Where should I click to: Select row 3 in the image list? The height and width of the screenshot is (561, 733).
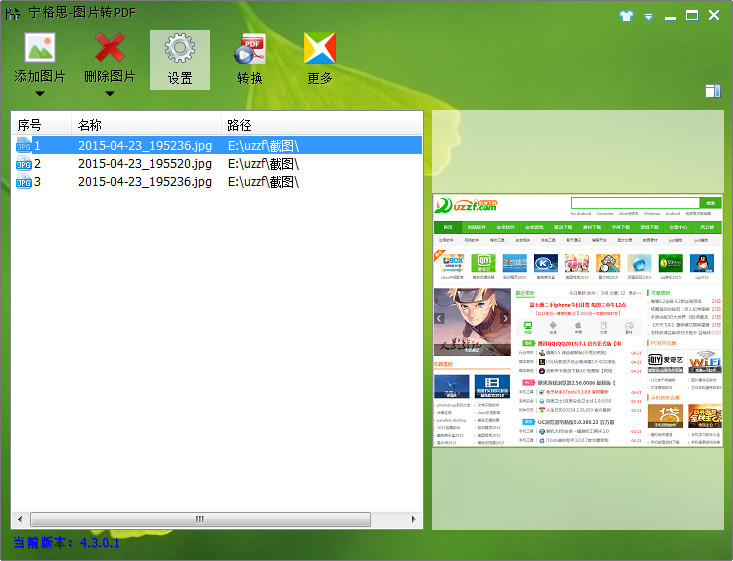145,182
